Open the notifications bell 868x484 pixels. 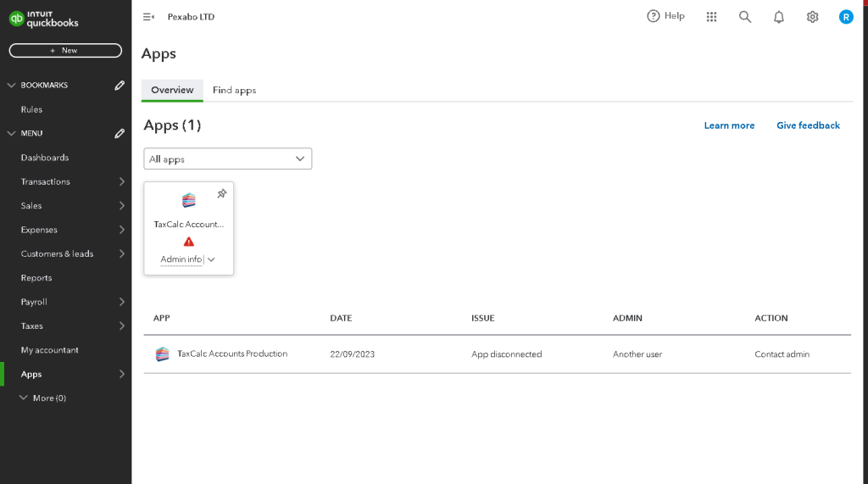pyautogui.click(x=779, y=17)
